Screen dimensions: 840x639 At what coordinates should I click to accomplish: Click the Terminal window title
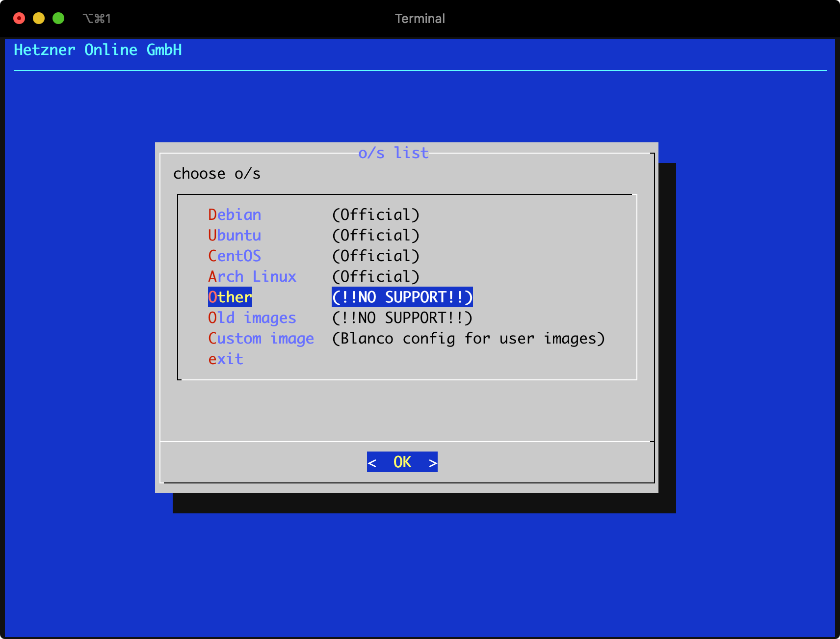click(x=420, y=19)
